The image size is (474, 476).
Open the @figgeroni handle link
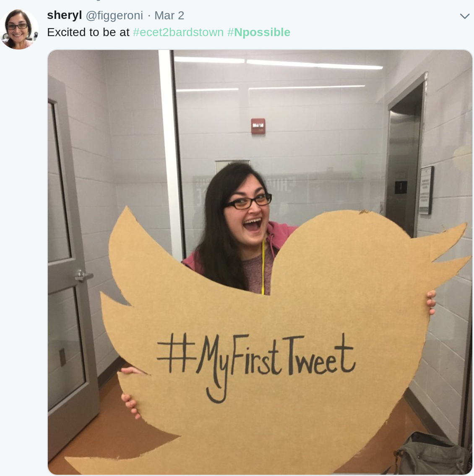[x=115, y=16]
